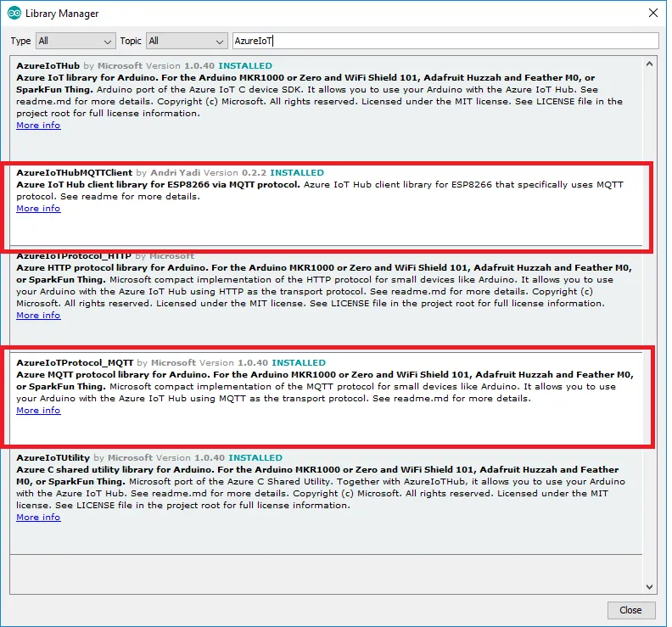Viewport: 672px width, 627px height.
Task: Open the Type filter dropdown
Action: 76,41
